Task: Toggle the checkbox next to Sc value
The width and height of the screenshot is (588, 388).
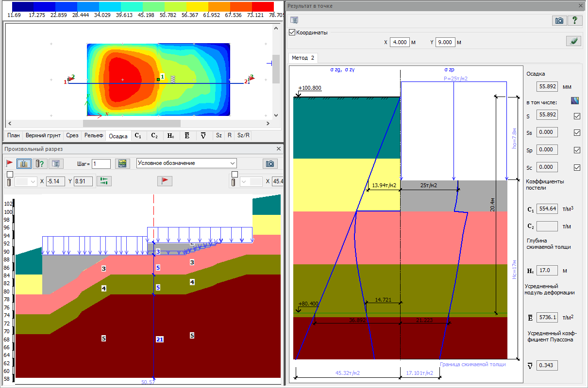Action: tap(577, 167)
